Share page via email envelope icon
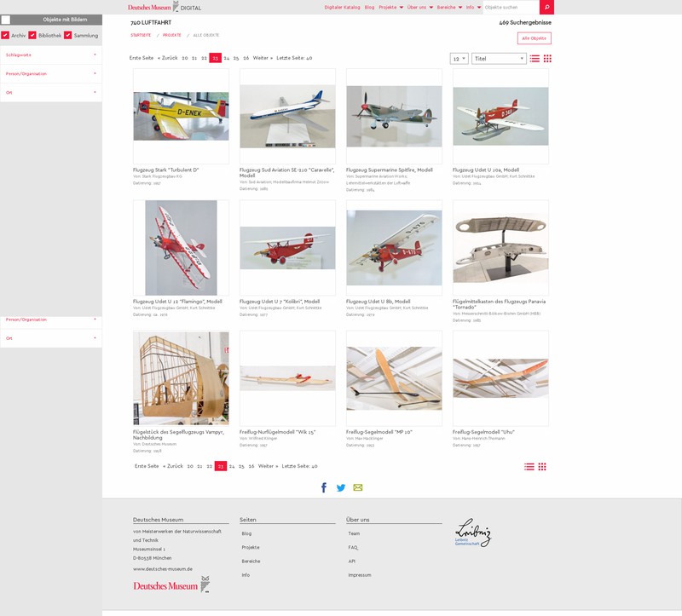 click(358, 487)
